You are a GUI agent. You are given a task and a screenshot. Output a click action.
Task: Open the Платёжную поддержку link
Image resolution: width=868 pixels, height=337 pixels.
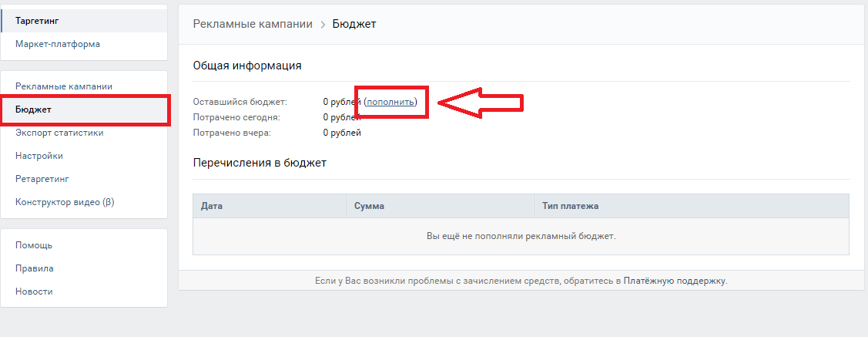tap(674, 281)
